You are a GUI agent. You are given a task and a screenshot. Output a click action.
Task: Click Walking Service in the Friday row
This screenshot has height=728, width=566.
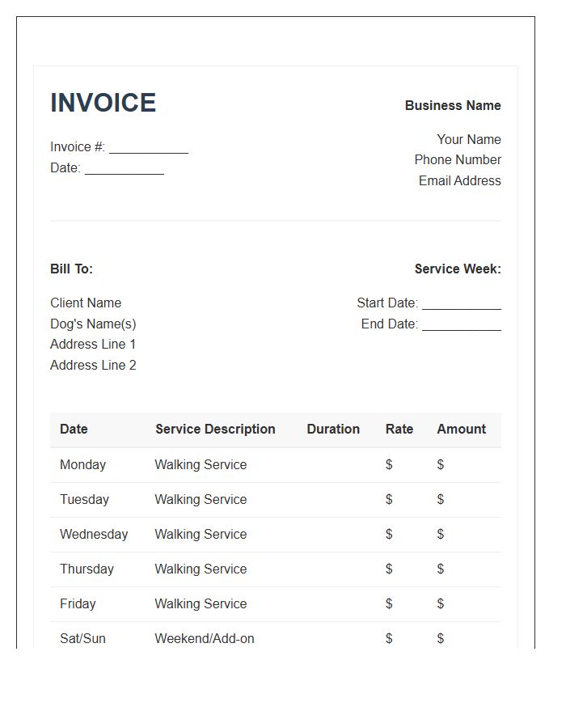[201, 604]
